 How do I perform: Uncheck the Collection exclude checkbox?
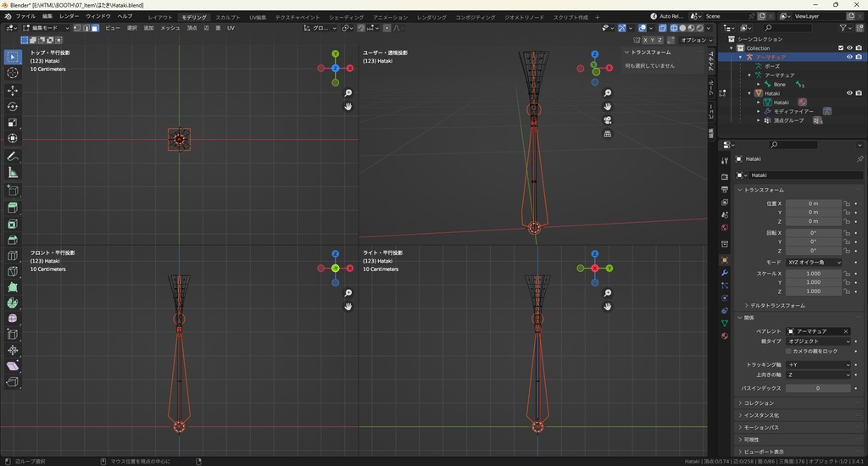point(840,48)
